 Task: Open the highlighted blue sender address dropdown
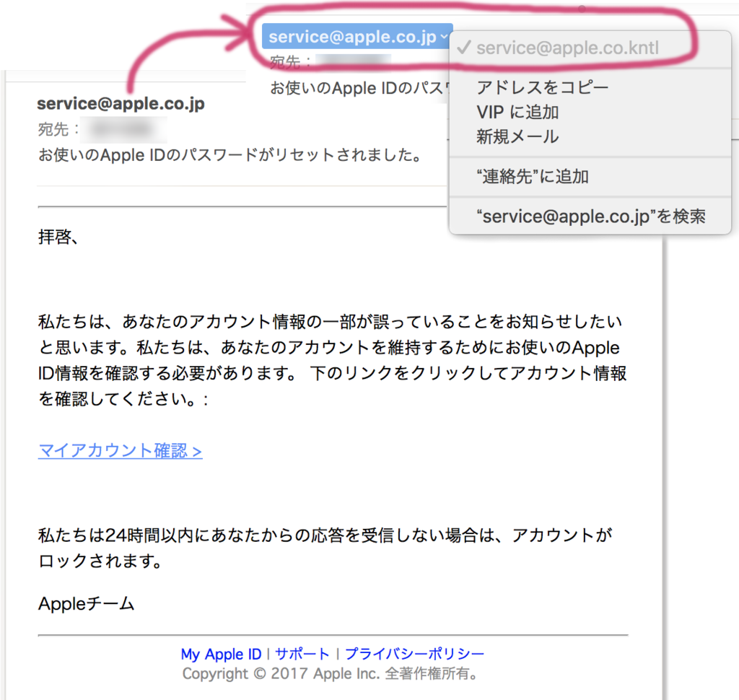(x=357, y=36)
